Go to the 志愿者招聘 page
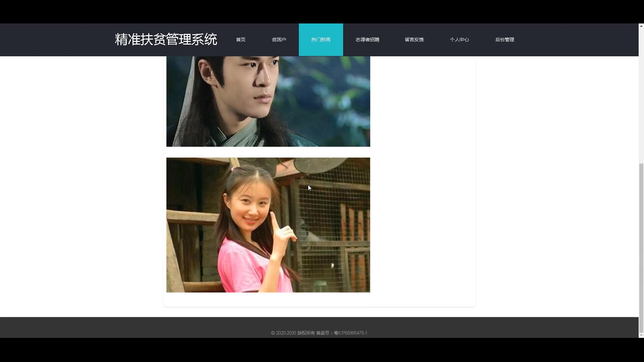The height and width of the screenshot is (362, 644). 367,40
